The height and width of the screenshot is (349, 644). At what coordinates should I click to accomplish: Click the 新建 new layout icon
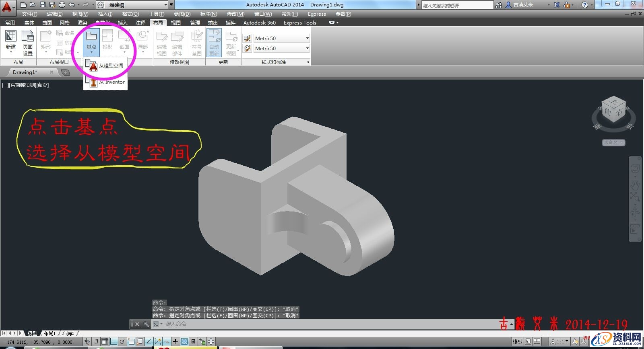pos(11,40)
